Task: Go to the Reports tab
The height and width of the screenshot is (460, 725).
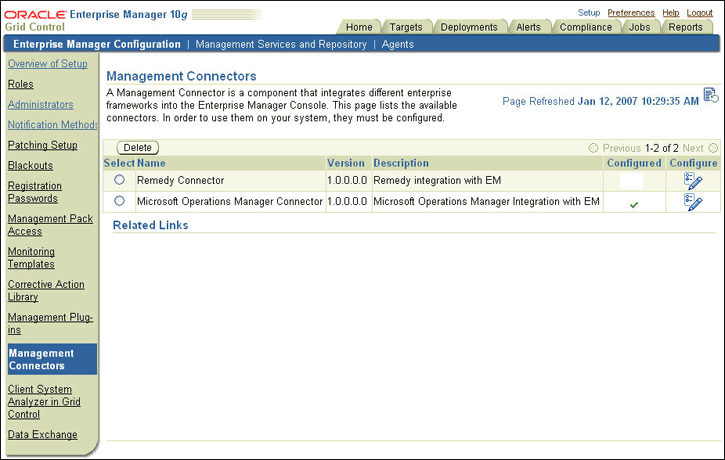Action: [x=685, y=27]
